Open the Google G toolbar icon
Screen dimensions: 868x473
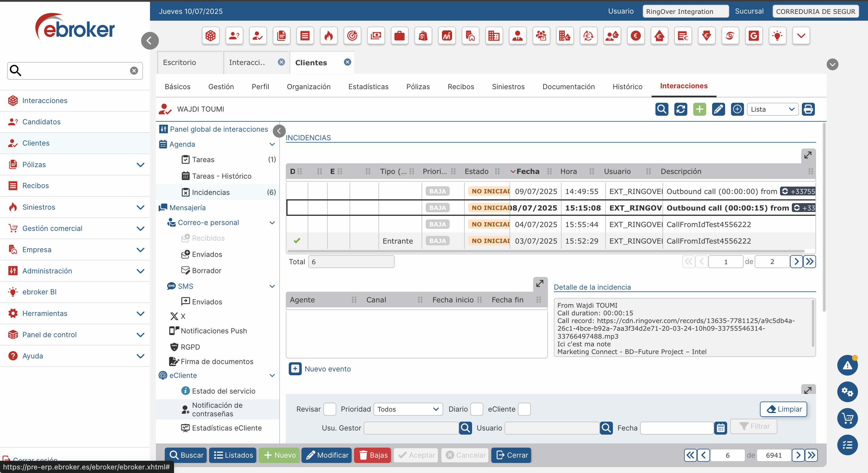point(754,35)
